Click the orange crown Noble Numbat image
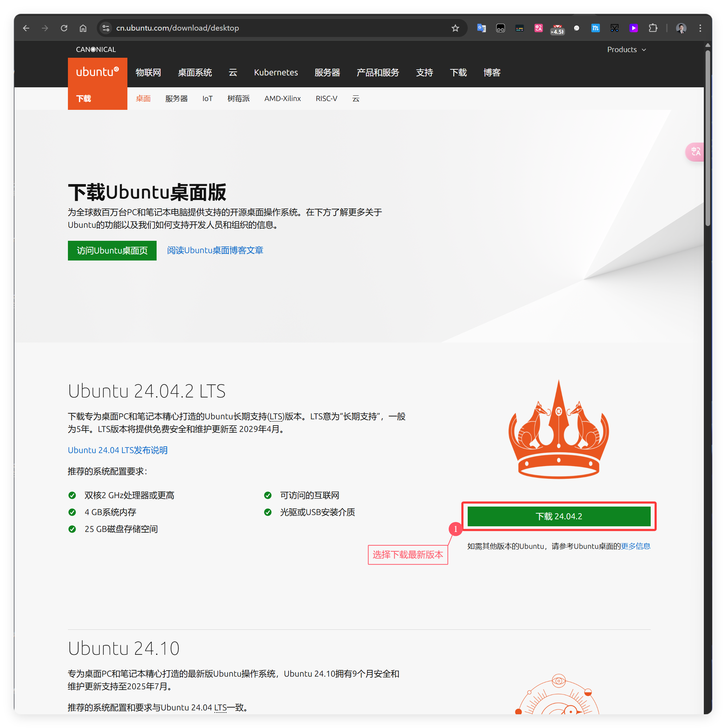This screenshot has width=726, height=728. click(x=559, y=429)
